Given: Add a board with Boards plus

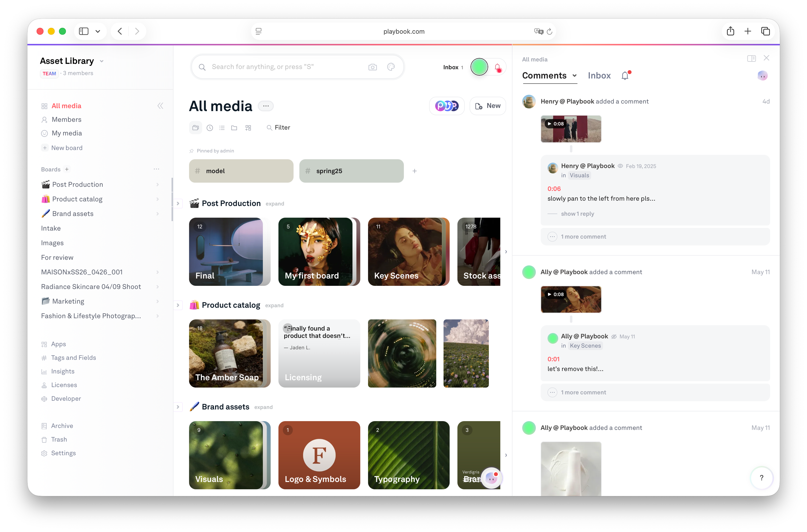Looking at the screenshot, I should 67,169.
